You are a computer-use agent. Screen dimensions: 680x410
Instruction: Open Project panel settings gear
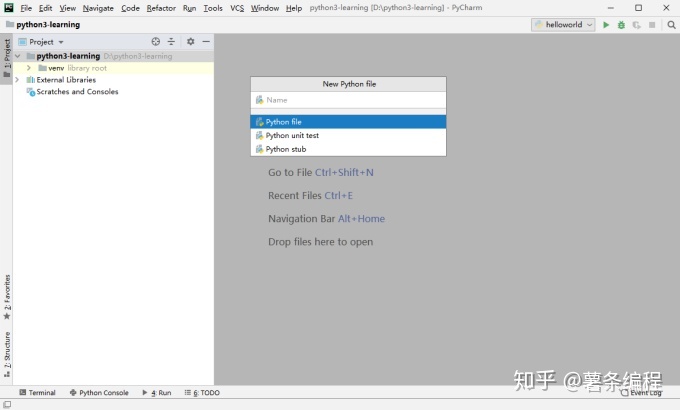click(x=190, y=42)
